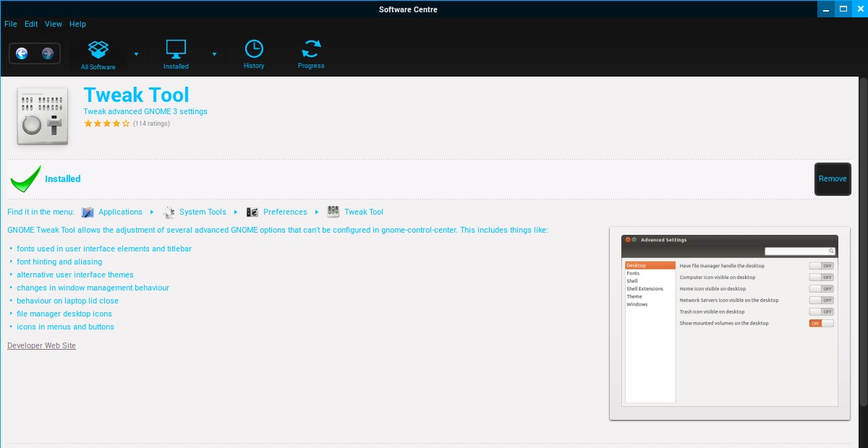Show the Installed software view

pos(176,55)
